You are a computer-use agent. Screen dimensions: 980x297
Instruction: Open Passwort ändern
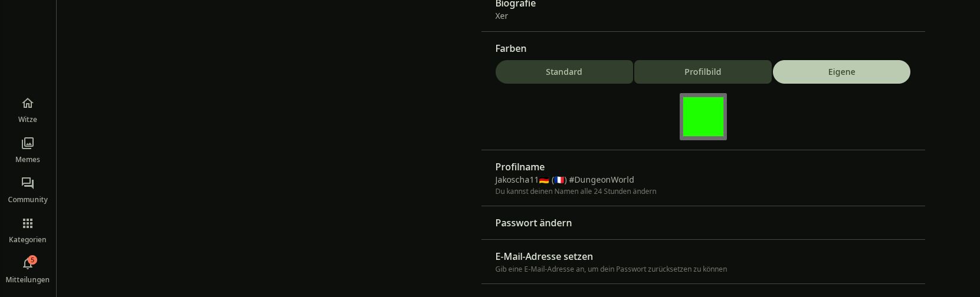click(x=702, y=223)
